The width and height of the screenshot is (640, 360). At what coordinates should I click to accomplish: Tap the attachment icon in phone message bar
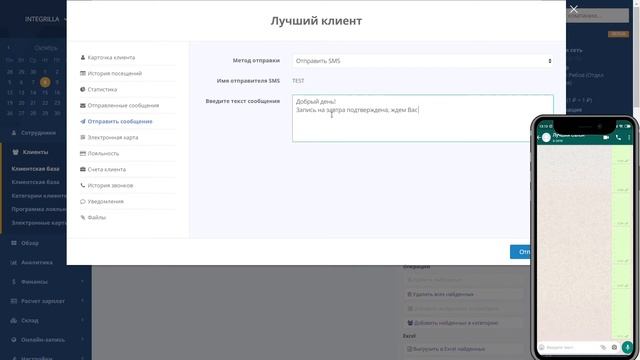(603, 347)
